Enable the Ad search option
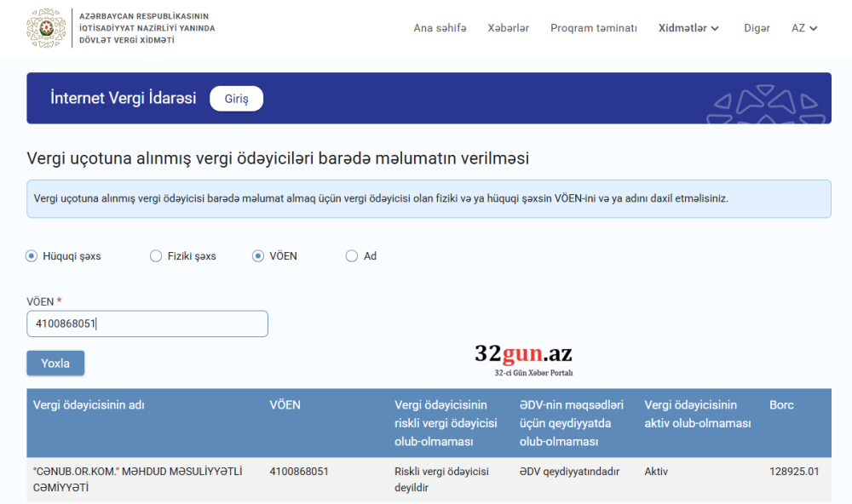Screen dimensions: 852x504 tap(351, 255)
